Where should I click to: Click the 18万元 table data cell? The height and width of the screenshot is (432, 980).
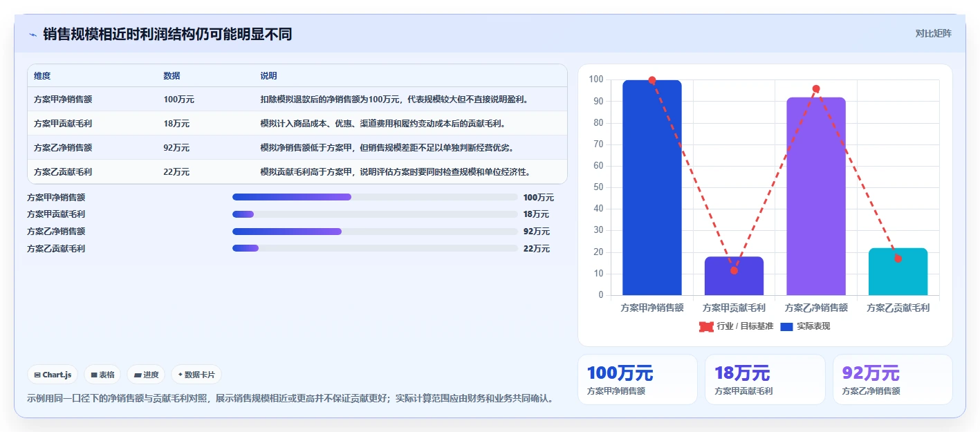176,124
